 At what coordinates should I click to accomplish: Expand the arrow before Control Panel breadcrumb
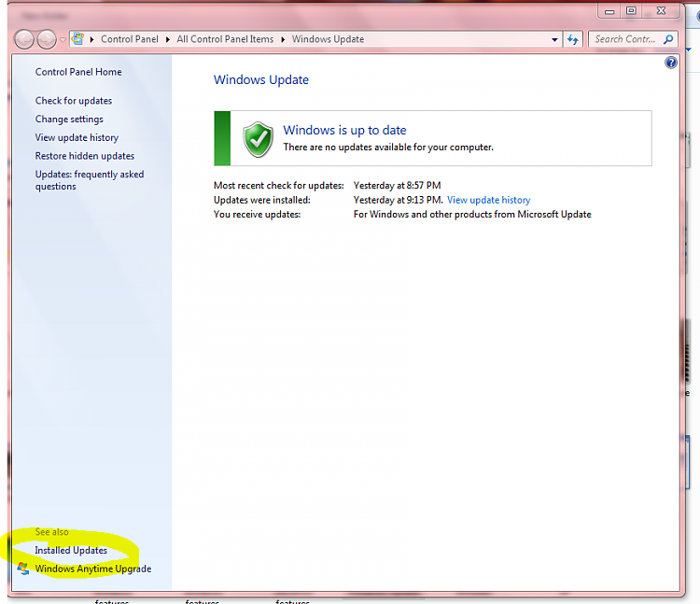[92, 39]
